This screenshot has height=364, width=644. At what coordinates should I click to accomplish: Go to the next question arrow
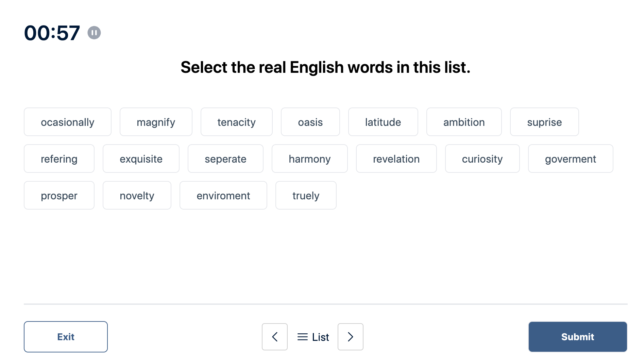tap(351, 337)
